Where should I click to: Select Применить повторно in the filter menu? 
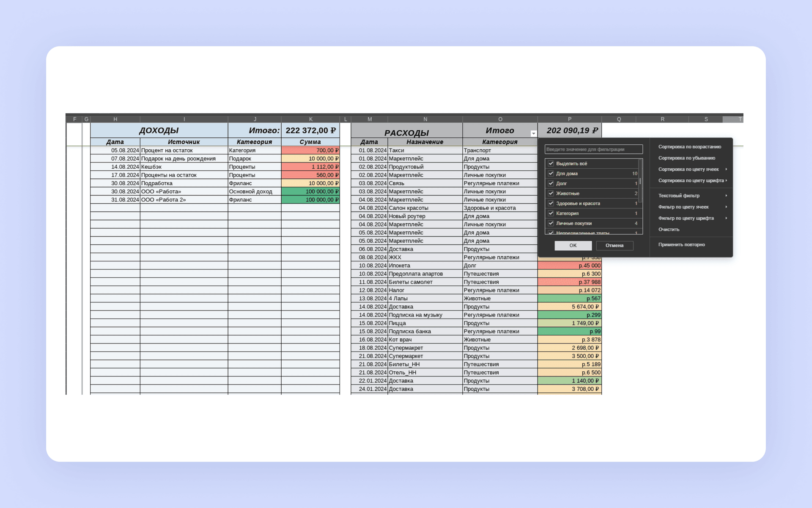point(681,245)
